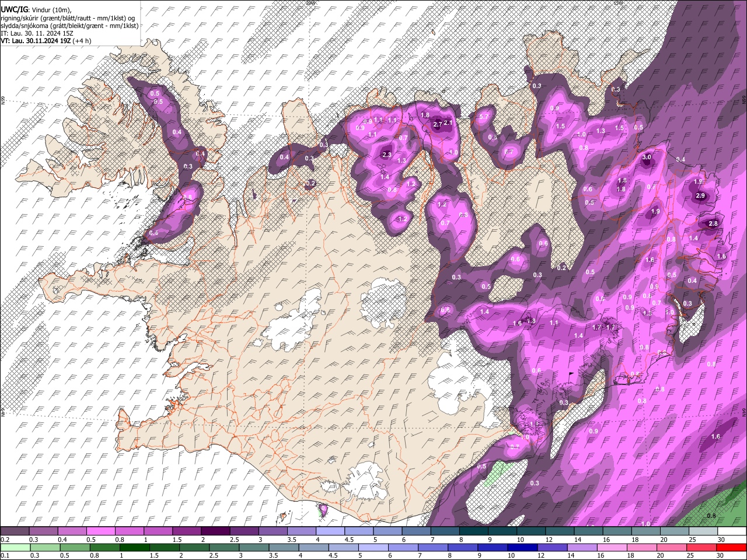Select the 4.5 swatch in lower legend row
This screenshot has height=560, width=747.
(x=343, y=547)
